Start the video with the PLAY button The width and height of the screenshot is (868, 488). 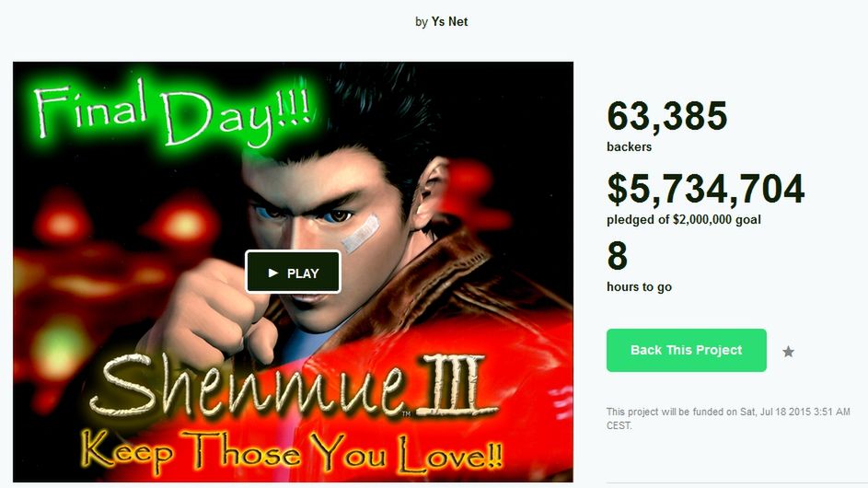coord(293,272)
